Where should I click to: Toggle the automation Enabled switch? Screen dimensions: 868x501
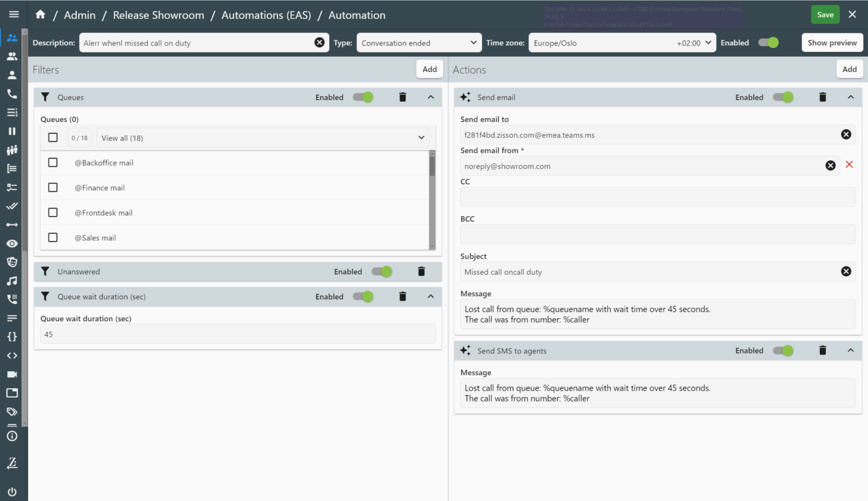point(769,43)
